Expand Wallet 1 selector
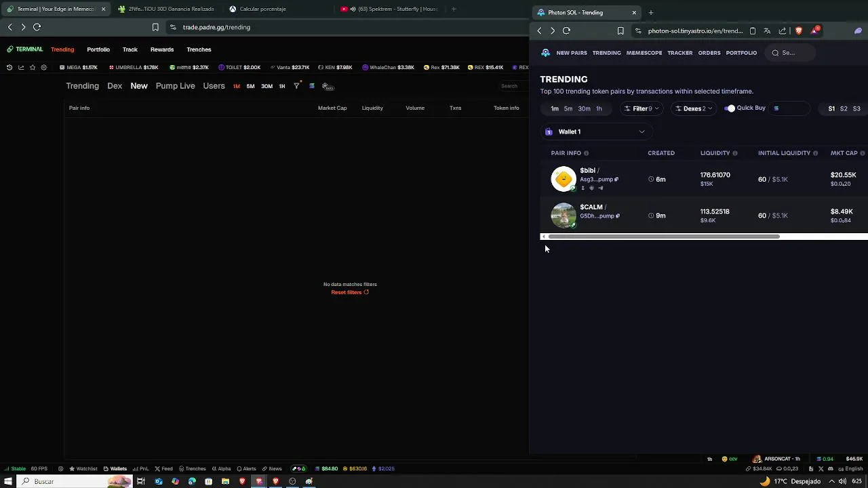The image size is (868, 488). click(597, 131)
